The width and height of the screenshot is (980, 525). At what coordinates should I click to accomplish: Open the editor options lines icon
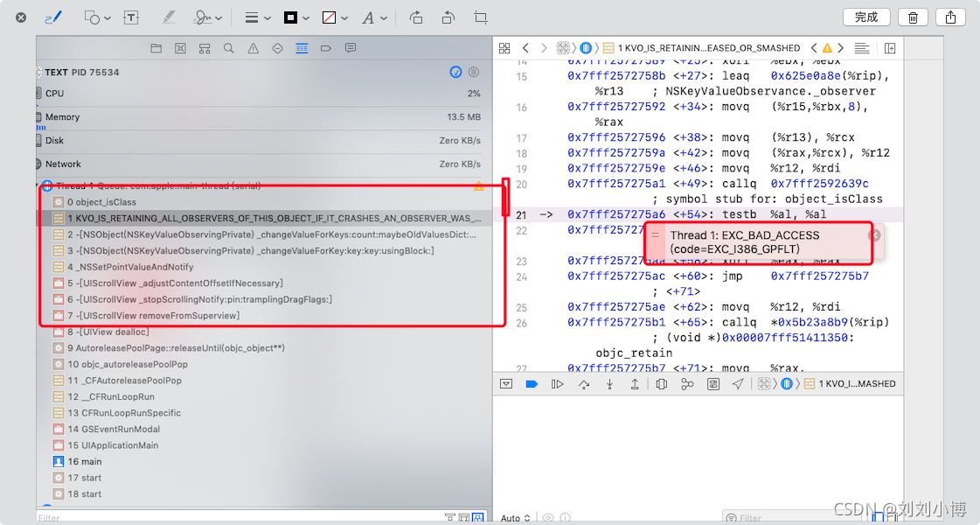tap(862, 48)
